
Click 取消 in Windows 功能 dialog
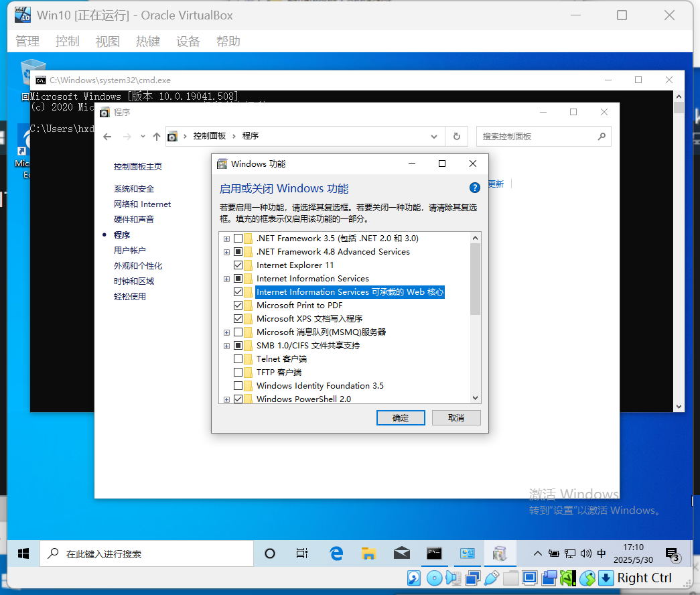click(456, 418)
